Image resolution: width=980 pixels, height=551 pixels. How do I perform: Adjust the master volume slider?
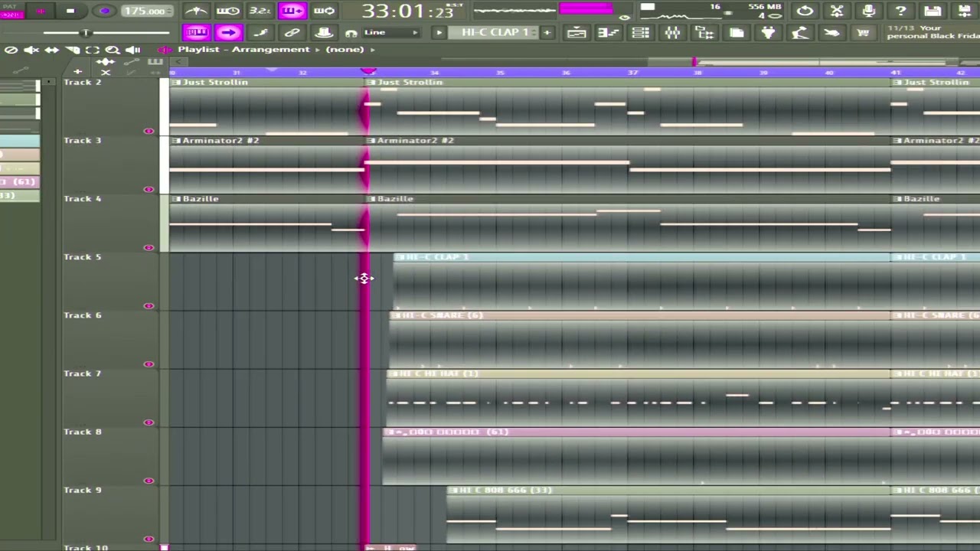(x=87, y=33)
